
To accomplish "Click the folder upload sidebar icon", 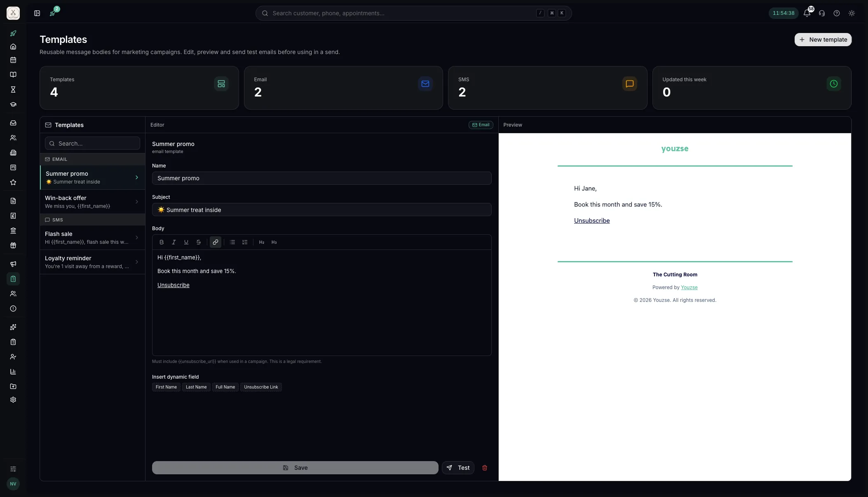I will (13, 386).
